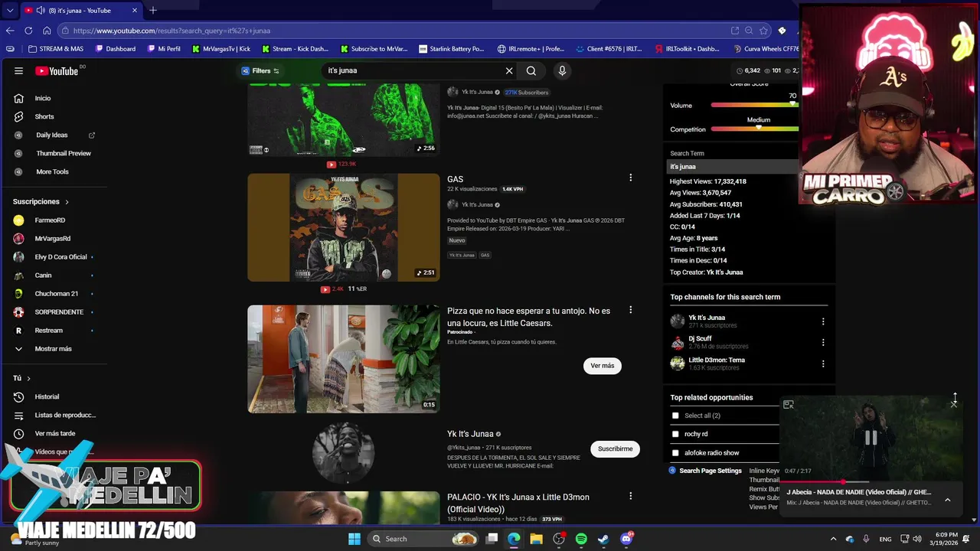Open the Windows Start menu
The width and height of the screenshot is (980, 551).
click(x=354, y=539)
